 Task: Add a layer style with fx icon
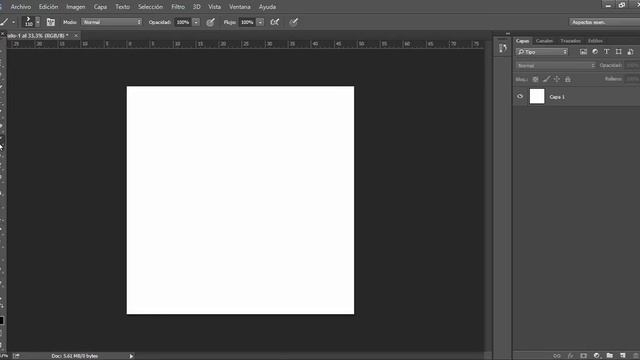point(570,356)
